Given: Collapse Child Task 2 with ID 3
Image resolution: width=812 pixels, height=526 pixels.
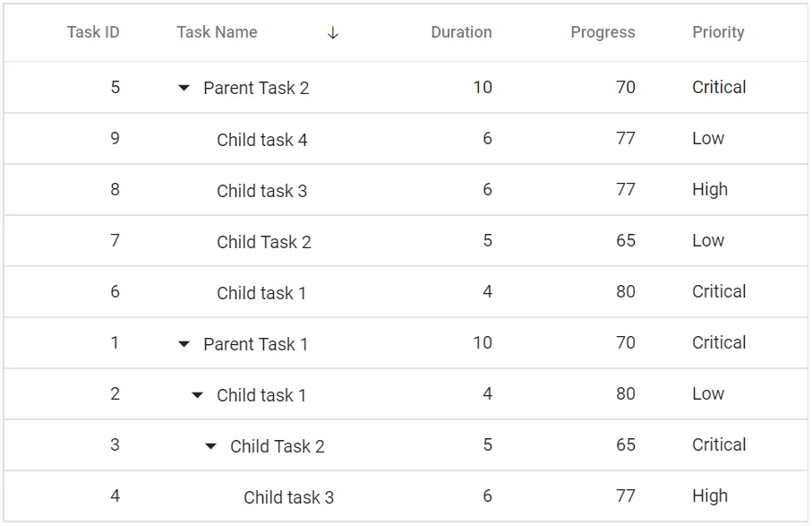Looking at the screenshot, I should 211,445.
